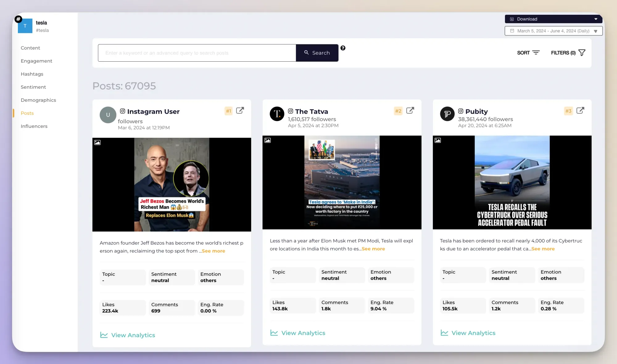Click Eng. Rate 9.04 % value
The height and width of the screenshot is (364, 617).
[379, 309]
